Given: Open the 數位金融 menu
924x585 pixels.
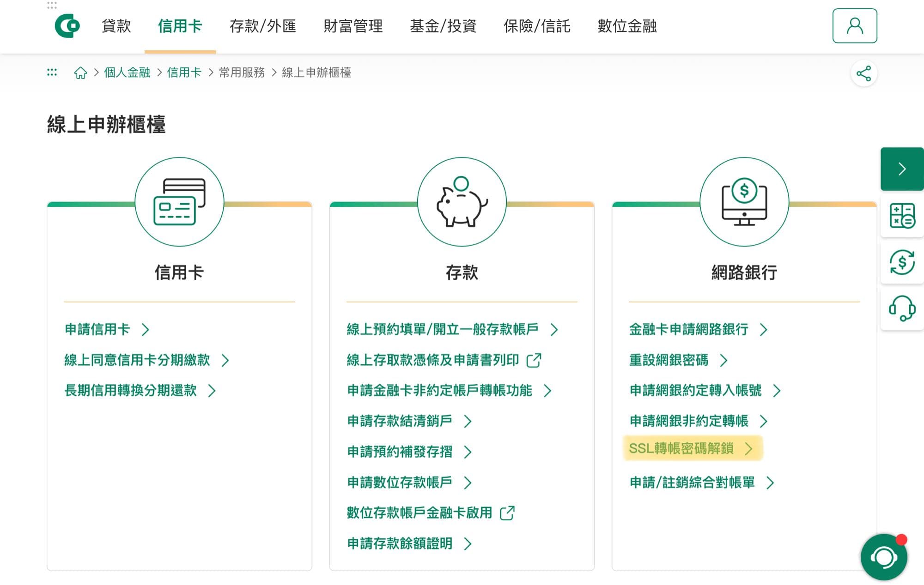Looking at the screenshot, I should [x=627, y=26].
